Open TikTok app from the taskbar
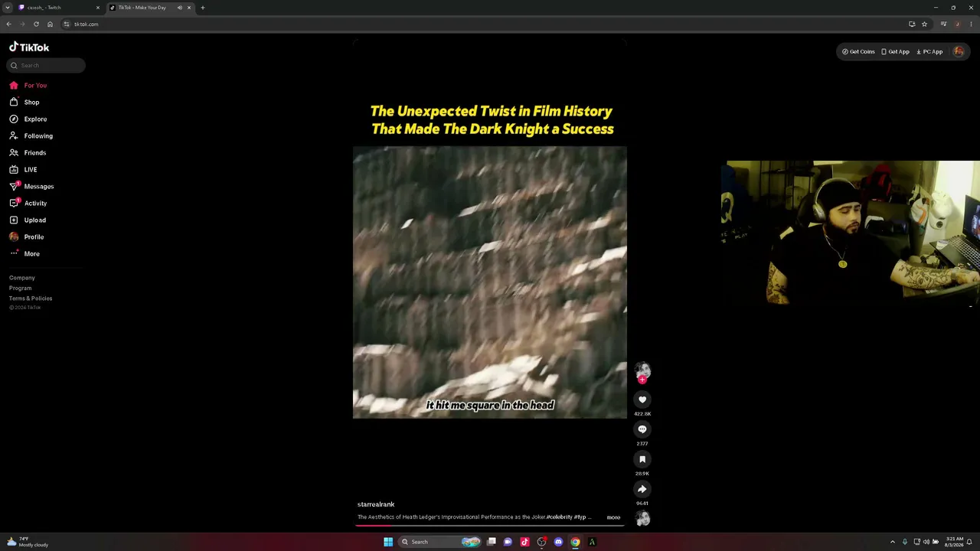The width and height of the screenshot is (980, 551). coord(524,542)
